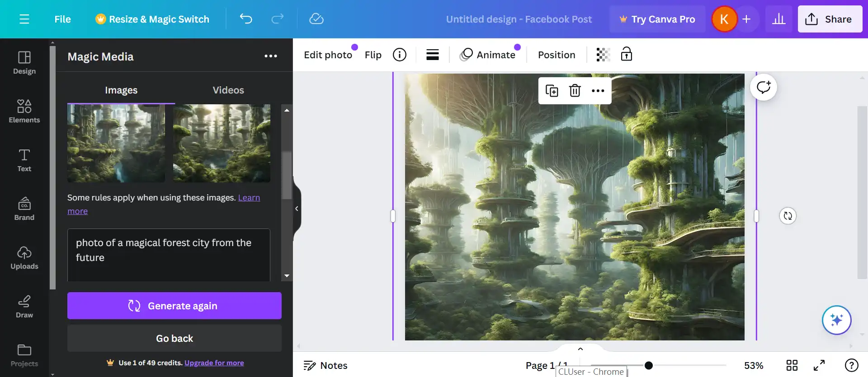Viewport: 868px width, 377px height.
Task: Open the image info icon
Action: [x=399, y=55]
